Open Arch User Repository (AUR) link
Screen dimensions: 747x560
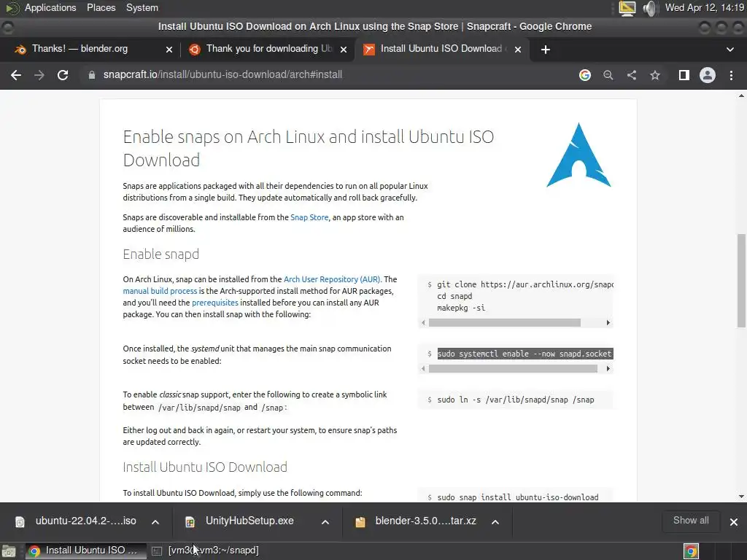tap(332, 279)
